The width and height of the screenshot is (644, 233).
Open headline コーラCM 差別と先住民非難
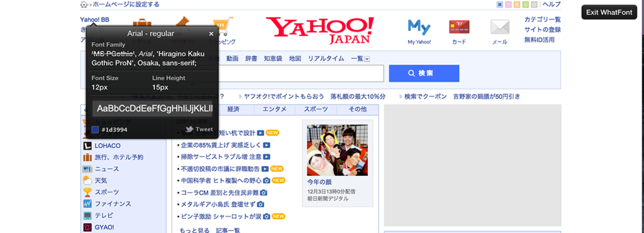pyautogui.click(x=219, y=192)
